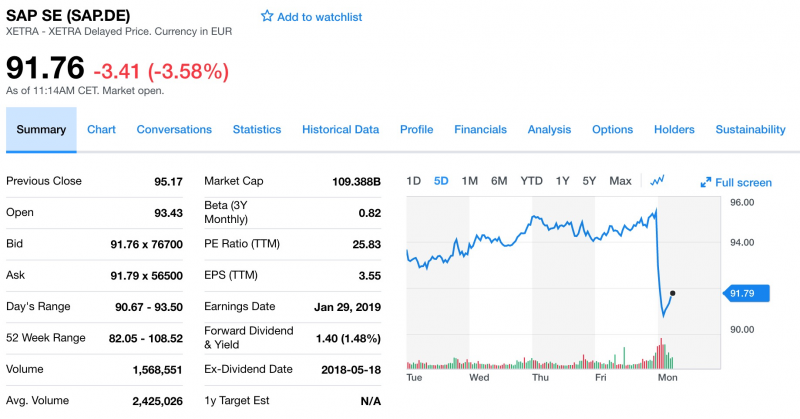The width and height of the screenshot is (800, 419).
Task: Open the Historical Data tab
Action: pos(340,130)
